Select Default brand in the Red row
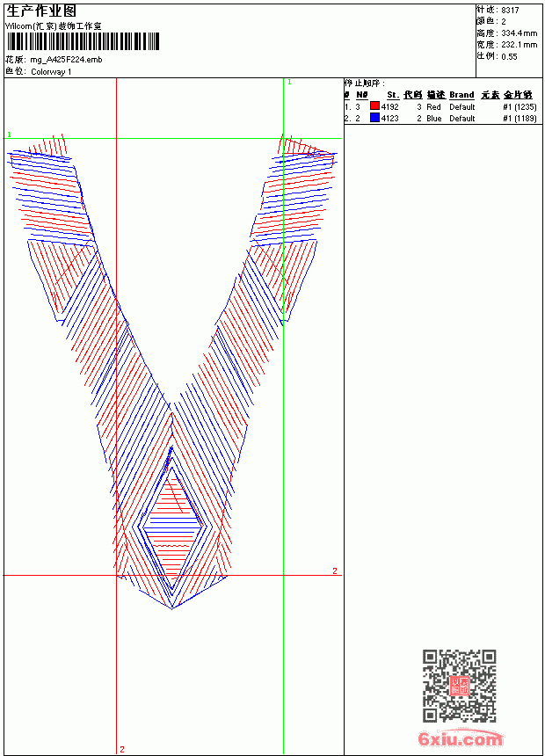545x756 pixels. (x=462, y=107)
